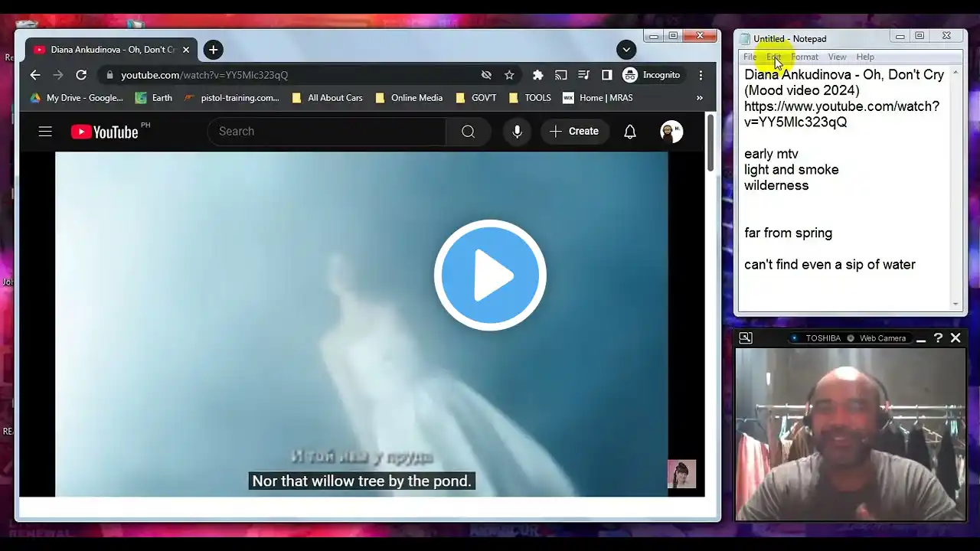Open the YouTube guide hamburger menu
This screenshot has height=551, width=980.
(x=45, y=132)
